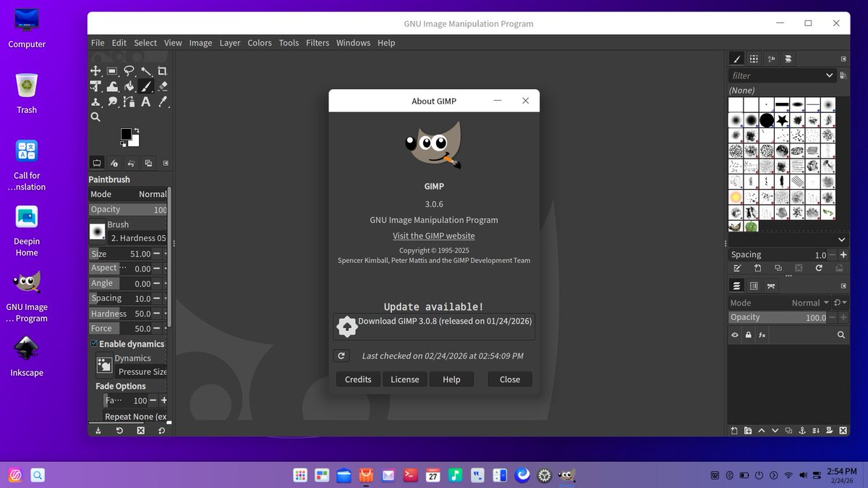Select the Rectangle Select tool
This screenshot has width=868, height=488.
112,71
